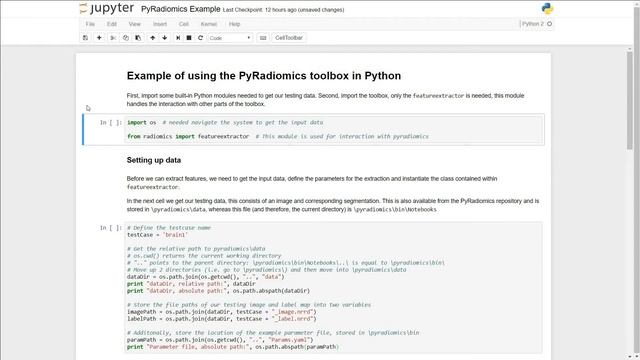The image size is (640, 360).
Task: Rename notebook title PyRadiomics Example
Action: coord(180,9)
